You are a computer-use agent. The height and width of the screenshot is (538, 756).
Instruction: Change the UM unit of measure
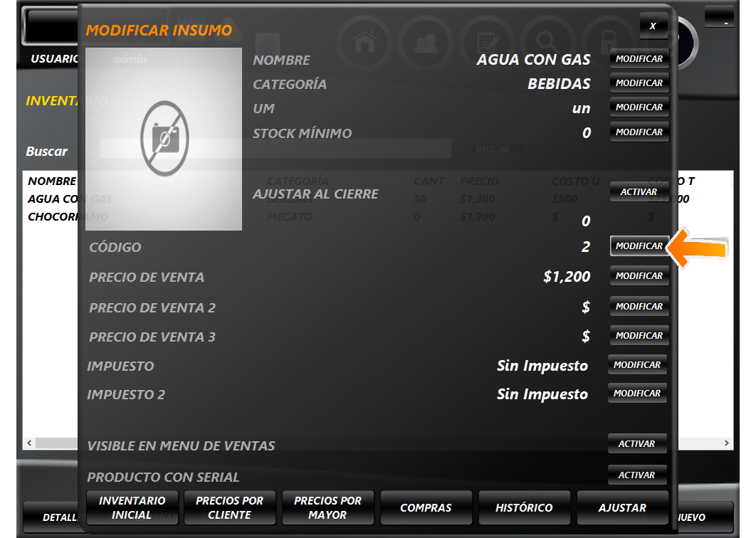pos(639,107)
